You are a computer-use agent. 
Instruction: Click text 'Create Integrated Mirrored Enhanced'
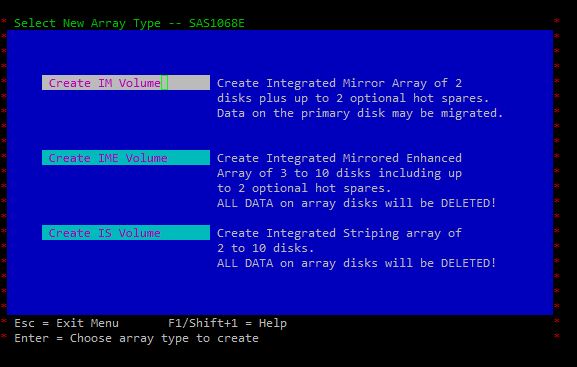pos(339,158)
